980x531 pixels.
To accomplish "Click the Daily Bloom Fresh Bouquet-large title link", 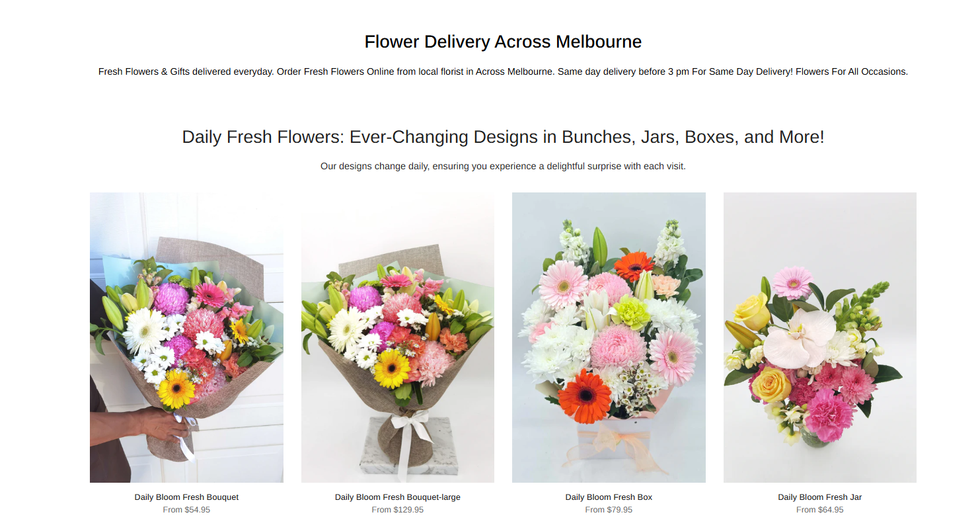I will (x=398, y=497).
